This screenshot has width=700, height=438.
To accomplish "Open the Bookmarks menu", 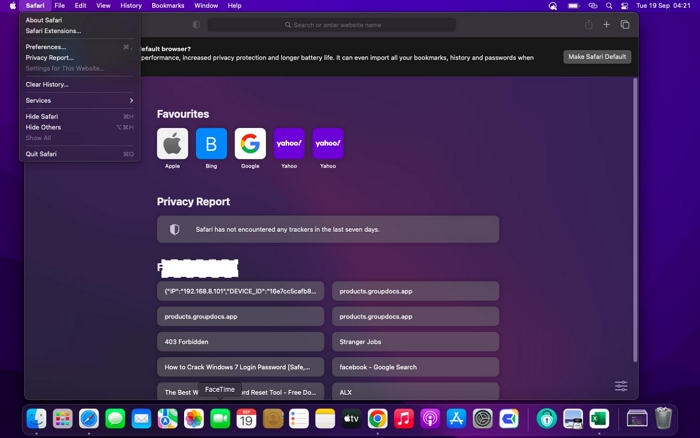I will 168,6.
